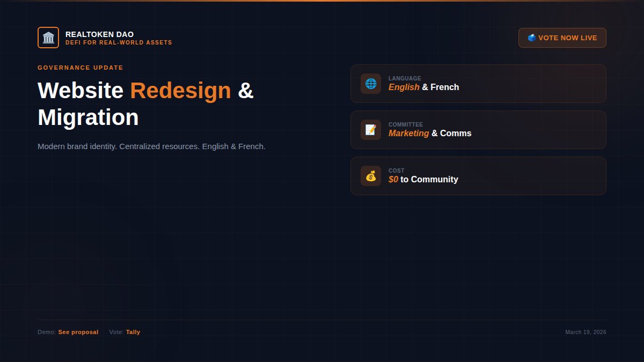The height and width of the screenshot is (362, 644).
Task: Click the ballot box icon in Vote Now Live
Action: point(532,38)
